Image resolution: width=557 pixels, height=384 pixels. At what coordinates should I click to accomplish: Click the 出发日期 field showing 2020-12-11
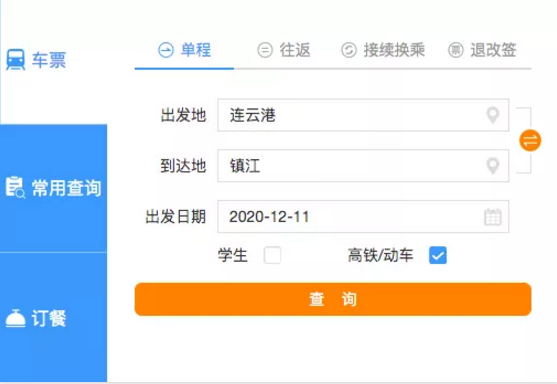363,216
